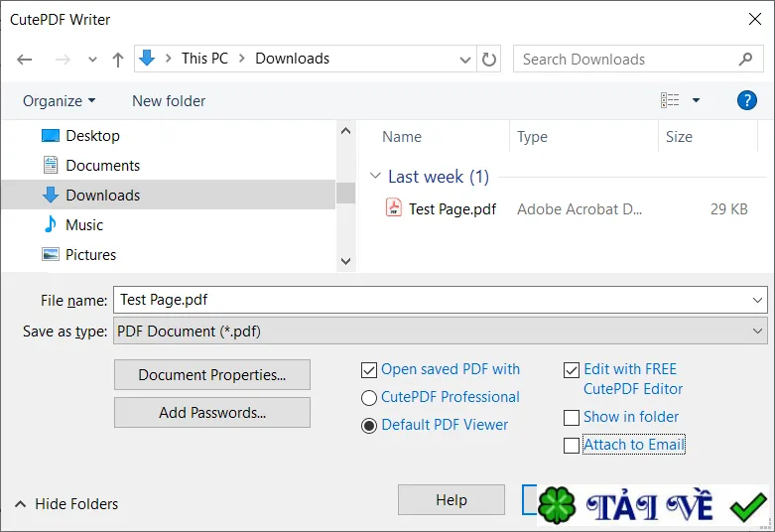Select Downloads in the navigation pane
Image resolution: width=775 pixels, height=532 pixels.
tap(168, 195)
